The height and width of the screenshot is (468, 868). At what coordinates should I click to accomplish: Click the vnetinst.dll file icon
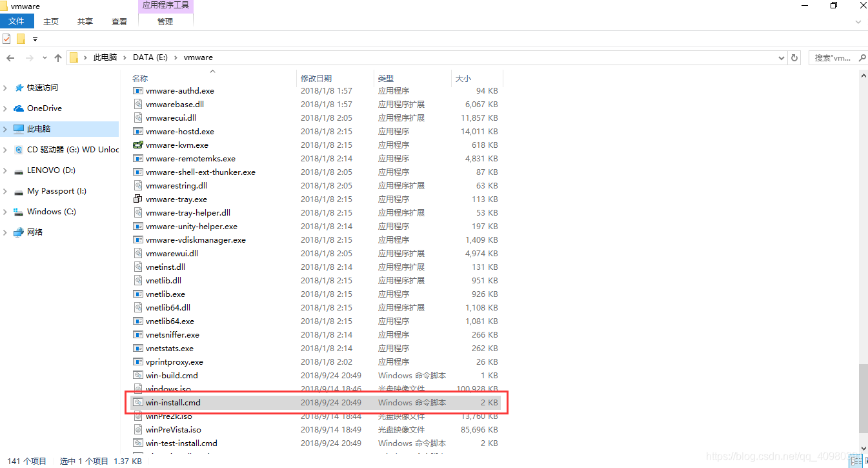pyautogui.click(x=137, y=267)
